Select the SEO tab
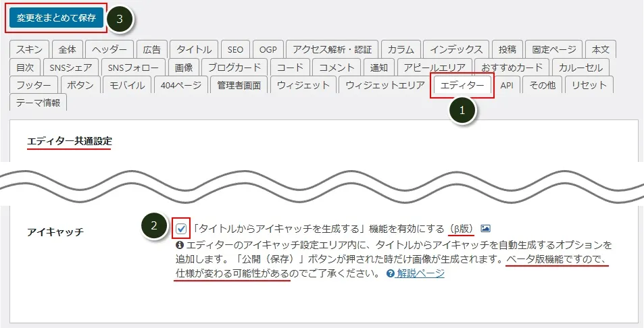The width and height of the screenshot is (644, 328). click(235, 50)
